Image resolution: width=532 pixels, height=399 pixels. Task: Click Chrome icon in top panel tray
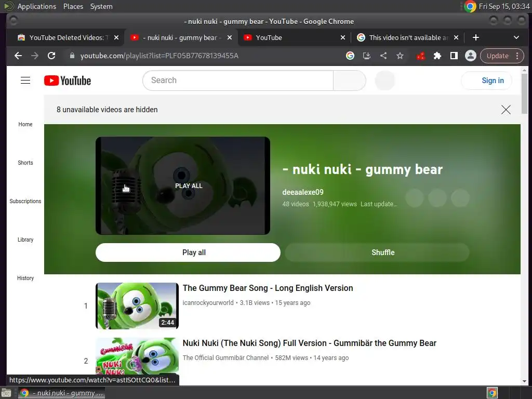470,6
